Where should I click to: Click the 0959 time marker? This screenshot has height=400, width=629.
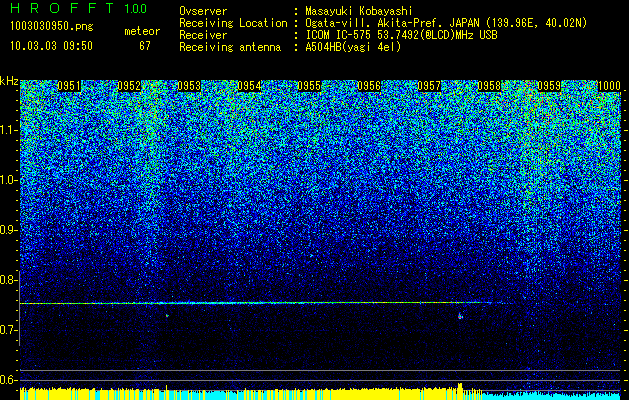point(549,86)
